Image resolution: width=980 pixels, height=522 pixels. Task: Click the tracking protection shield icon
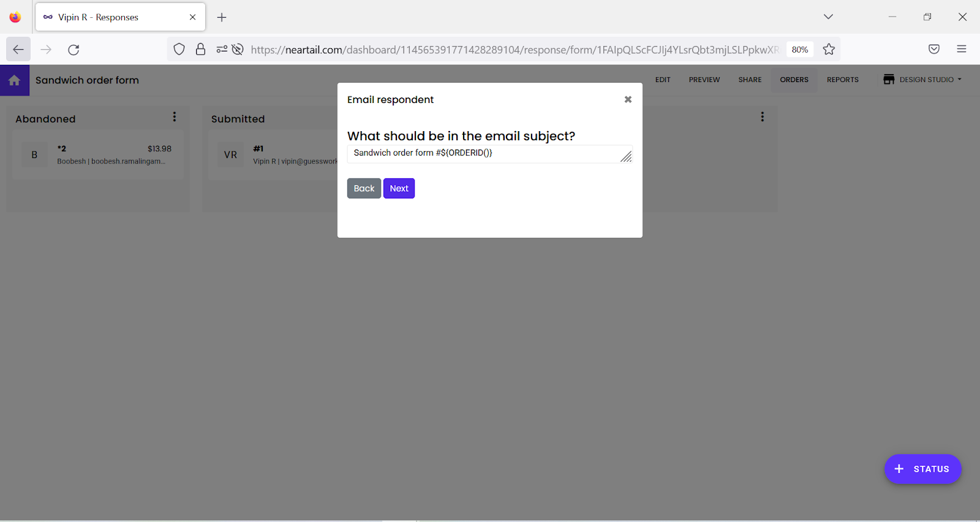[x=178, y=49]
